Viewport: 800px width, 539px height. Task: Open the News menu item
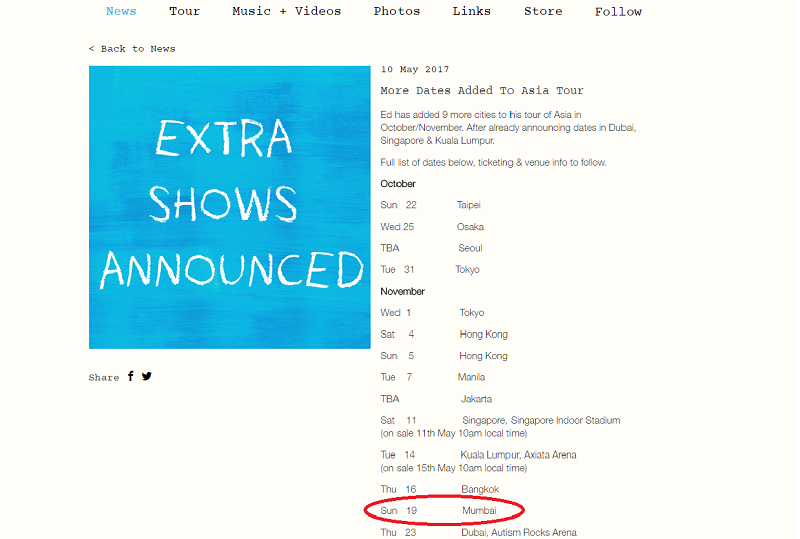tap(121, 12)
